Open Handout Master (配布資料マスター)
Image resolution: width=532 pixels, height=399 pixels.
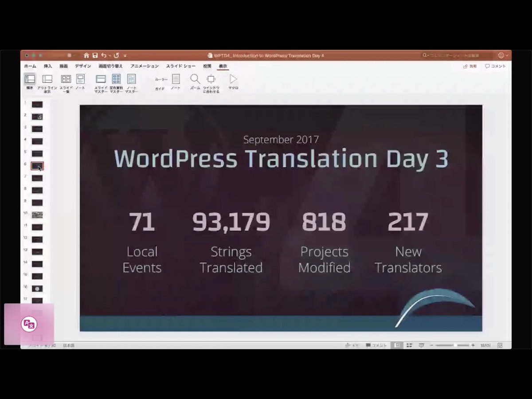point(116,79)
